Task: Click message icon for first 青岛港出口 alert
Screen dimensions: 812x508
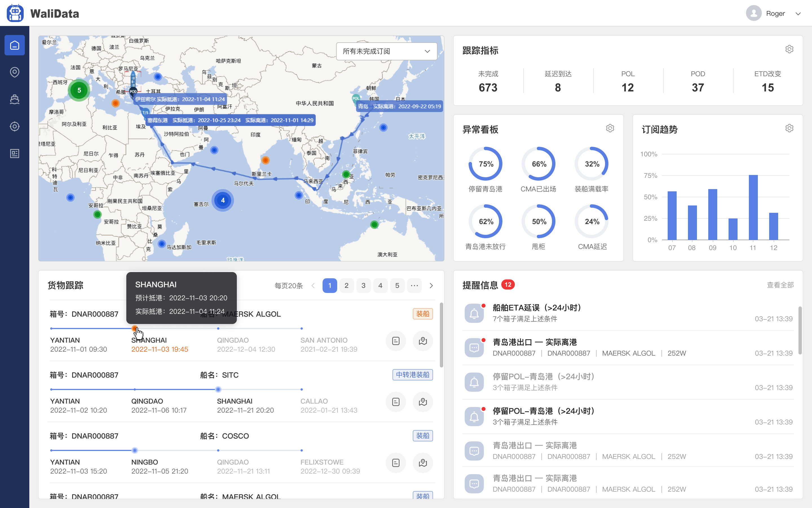Action: tap(474, 348)
